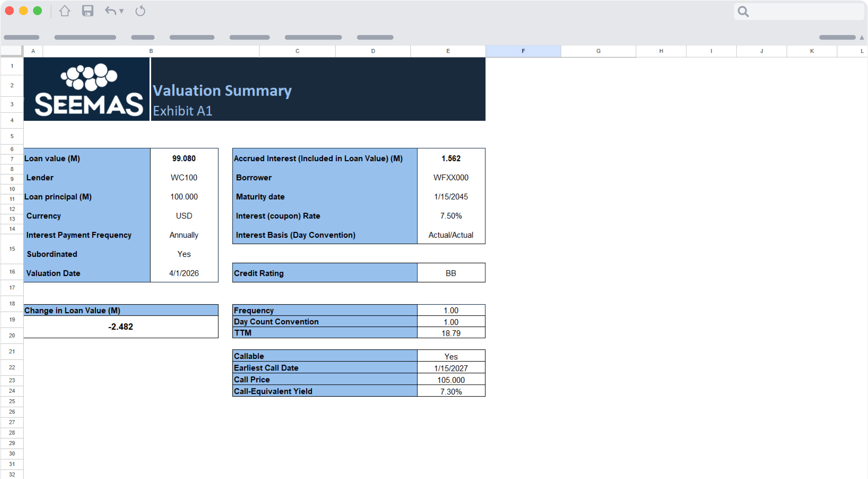Click the 'Interest (coupon) Rate' label
Image resolution: width=868 pixels, height=479 pixels.
278,216
